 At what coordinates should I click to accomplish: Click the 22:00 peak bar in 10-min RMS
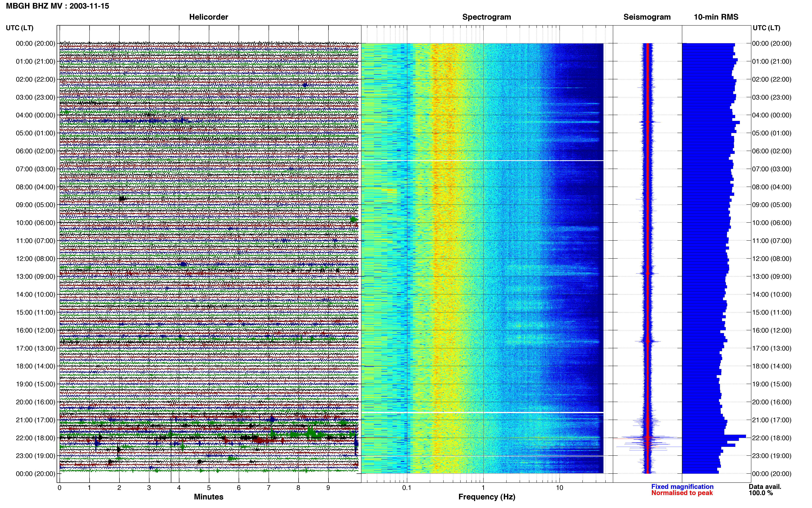pos(714,436)
